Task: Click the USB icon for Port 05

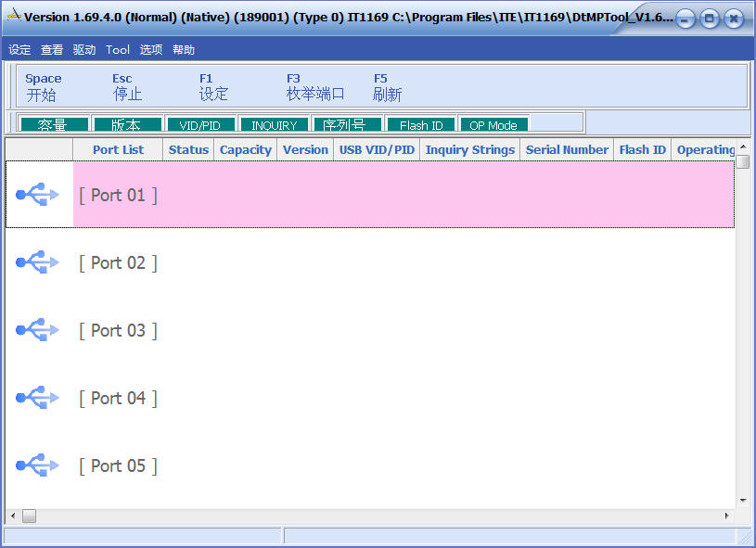Action: click(x=37, y=465)
